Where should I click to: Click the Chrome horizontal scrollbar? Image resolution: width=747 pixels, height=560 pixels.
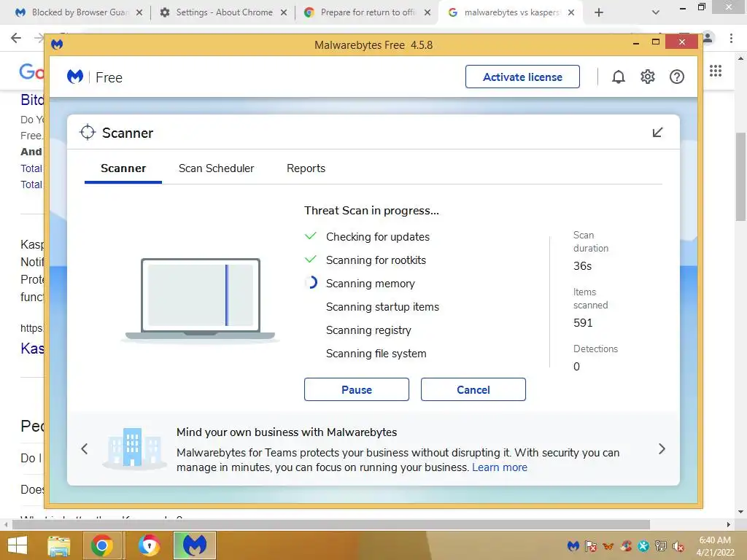(x=331, y=524)
